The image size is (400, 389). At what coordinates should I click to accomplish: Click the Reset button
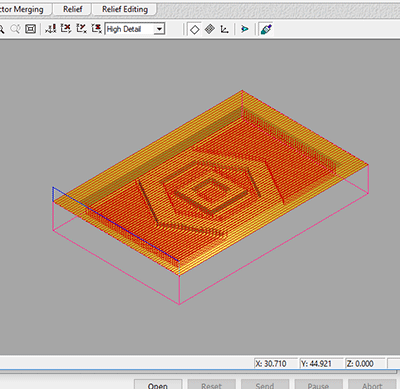212,384
